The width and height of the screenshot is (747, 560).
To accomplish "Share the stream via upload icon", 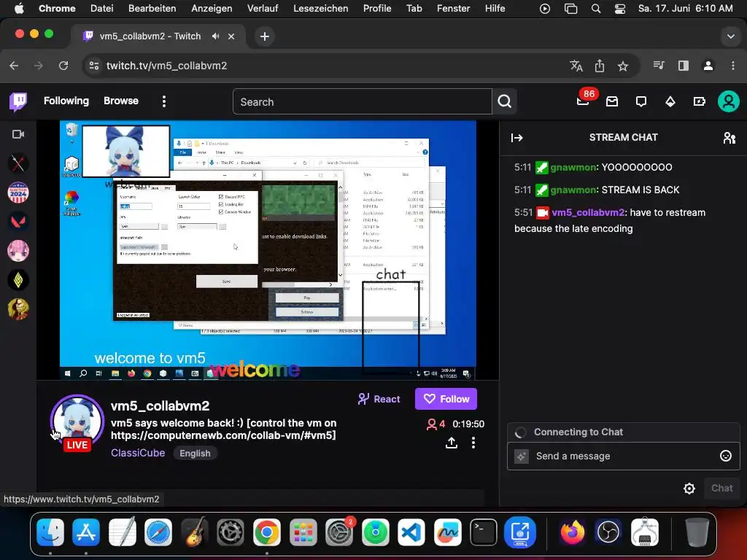I will (x=451, y=443).
